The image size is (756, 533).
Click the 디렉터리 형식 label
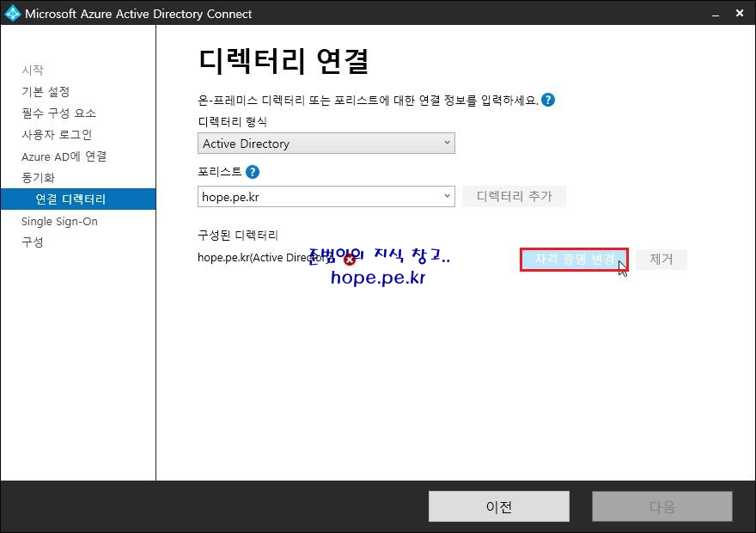[x=233, y=121]
